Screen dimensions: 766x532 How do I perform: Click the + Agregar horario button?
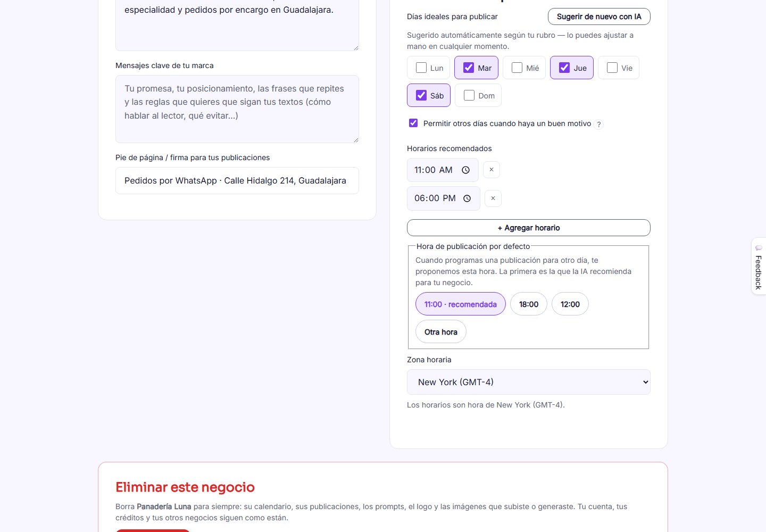[x=529, y=228]
